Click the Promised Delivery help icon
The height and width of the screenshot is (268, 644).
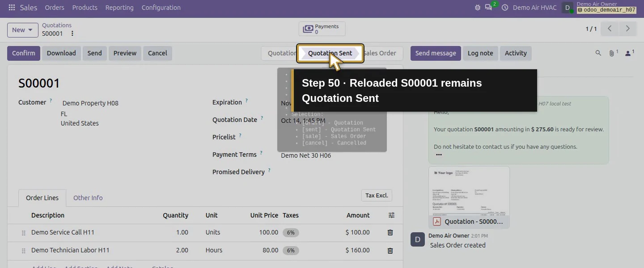269,170
